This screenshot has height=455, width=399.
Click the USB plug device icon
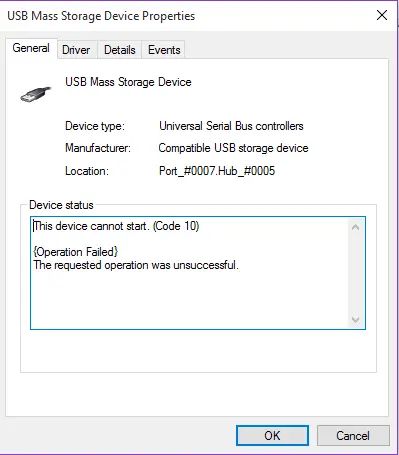coord(36,94)
